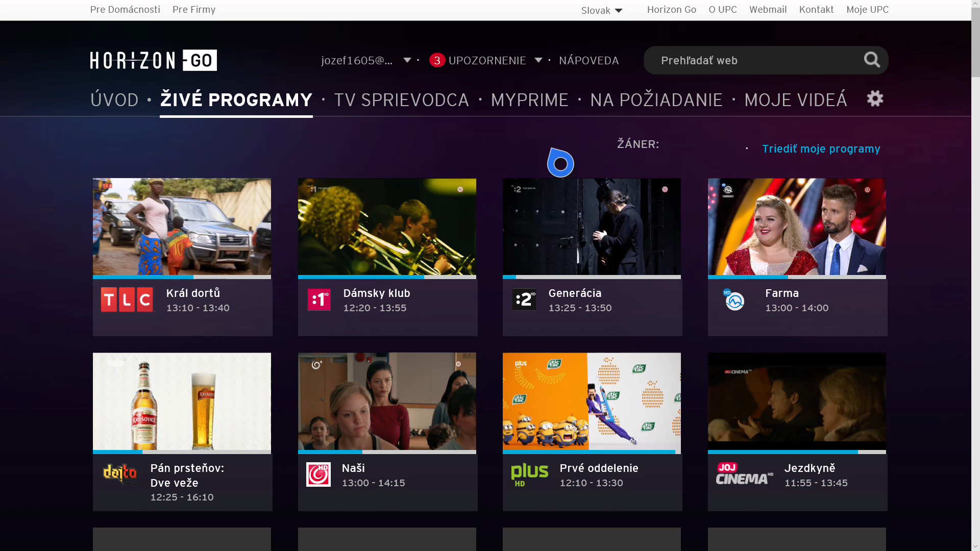This screenshot has height=551, width=980.
Task: Click the Plus HD channel logo
Action: click(529, 474)
